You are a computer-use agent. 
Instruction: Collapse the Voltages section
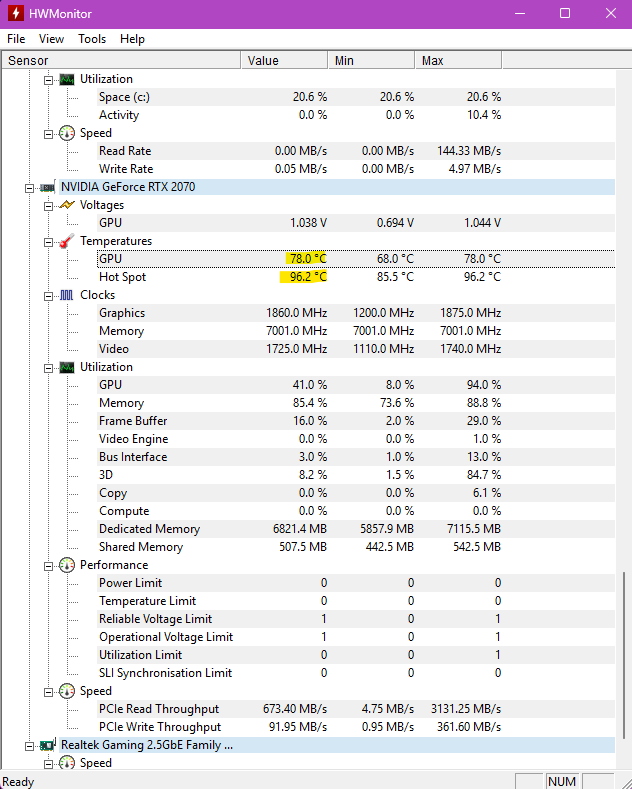pos(48,206)
